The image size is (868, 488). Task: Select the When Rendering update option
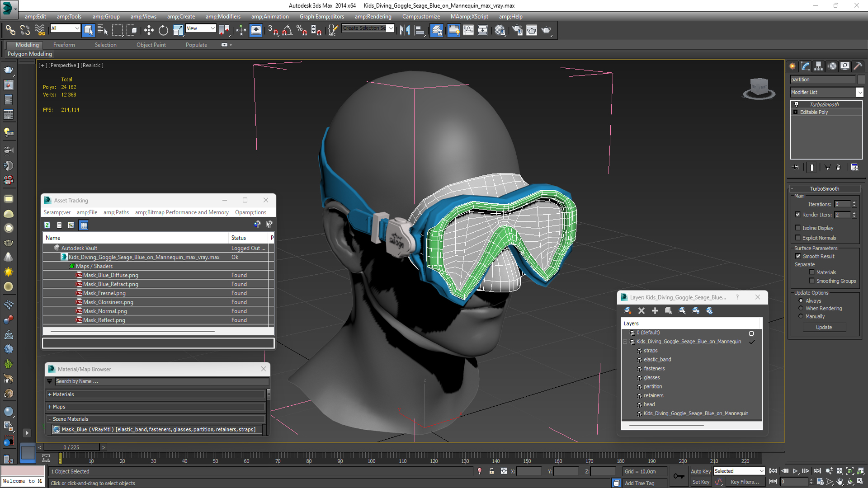point(801,308)
